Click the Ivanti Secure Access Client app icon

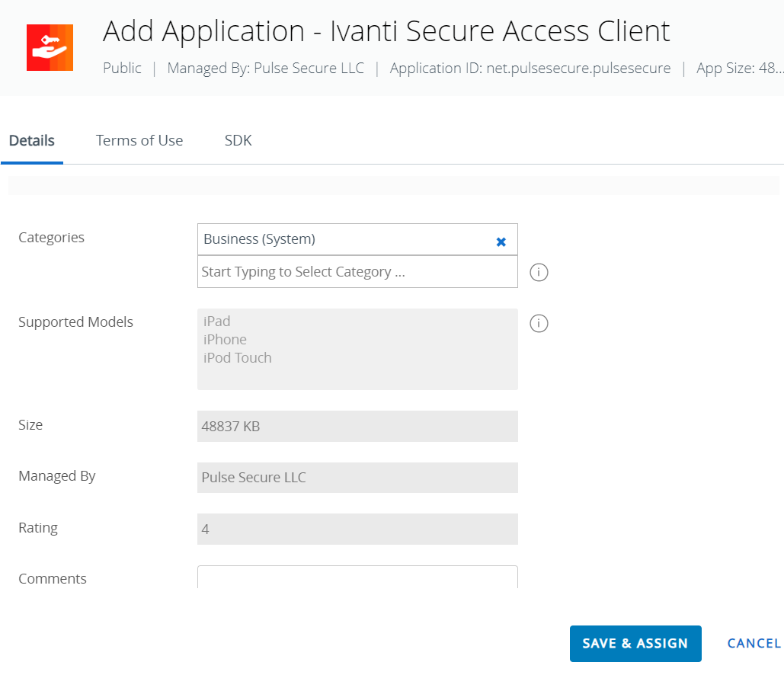pos(50,47)
